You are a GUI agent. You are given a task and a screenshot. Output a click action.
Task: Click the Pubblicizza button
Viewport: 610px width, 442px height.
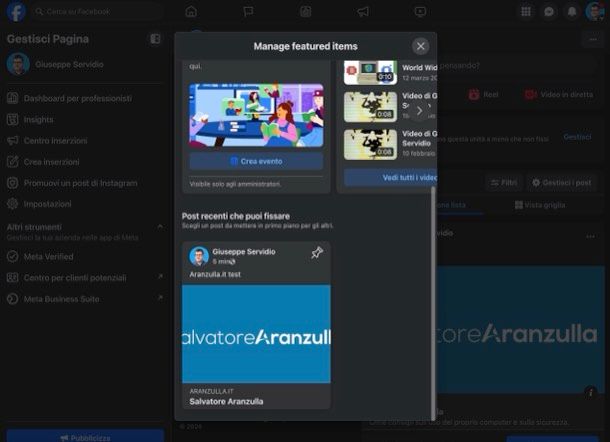85,437
